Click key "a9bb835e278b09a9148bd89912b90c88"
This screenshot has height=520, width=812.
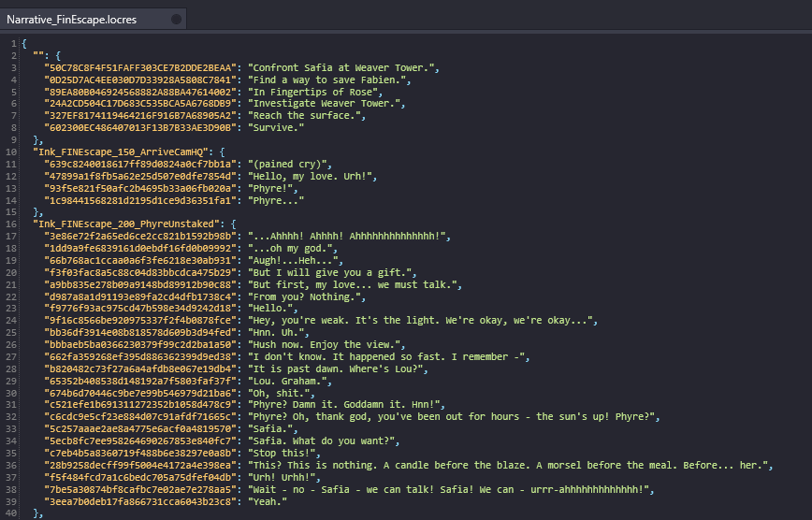140,284
